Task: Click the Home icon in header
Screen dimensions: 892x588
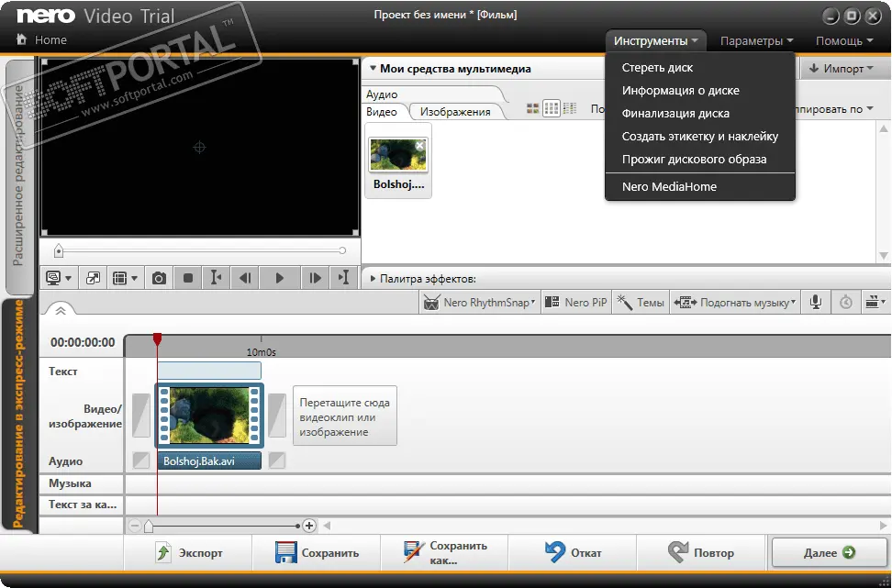Action: click(22, 40)
